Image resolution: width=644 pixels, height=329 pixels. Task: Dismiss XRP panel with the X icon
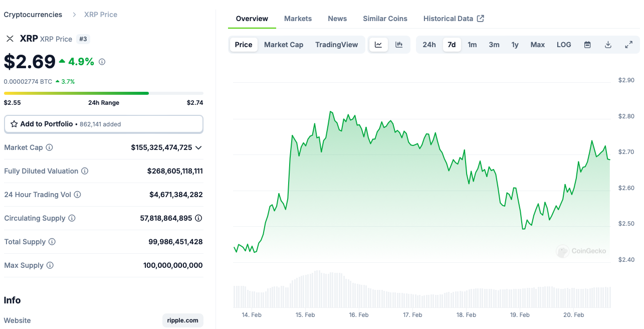[x=10, y=39]
